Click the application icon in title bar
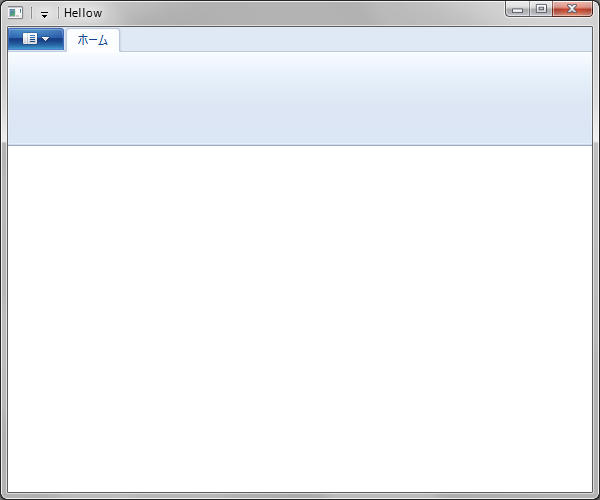Screen dimensions: 600x500 [x=15, y=13]
